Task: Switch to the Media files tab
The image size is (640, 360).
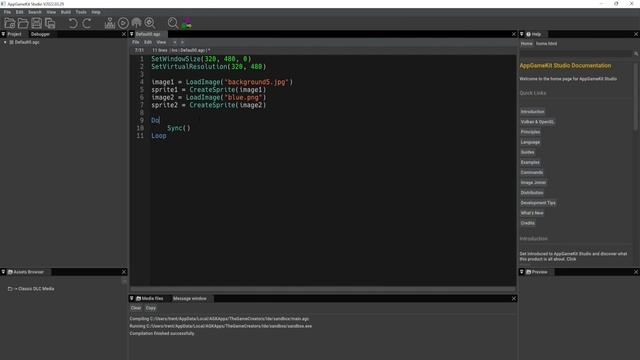Action: (x=150, y=298)
